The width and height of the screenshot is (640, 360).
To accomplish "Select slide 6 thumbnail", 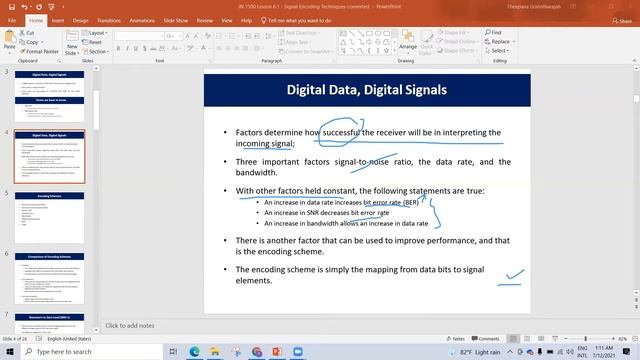I will [49, 278].
